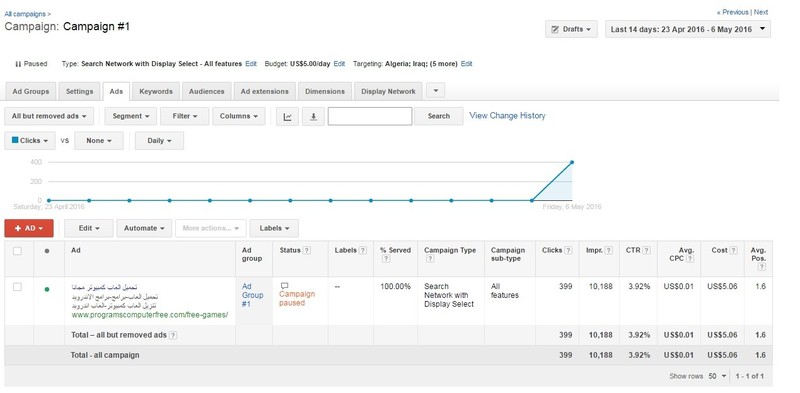Click help icon under % Served header
This screenshot has height=393, width=800.
[386, 259]
